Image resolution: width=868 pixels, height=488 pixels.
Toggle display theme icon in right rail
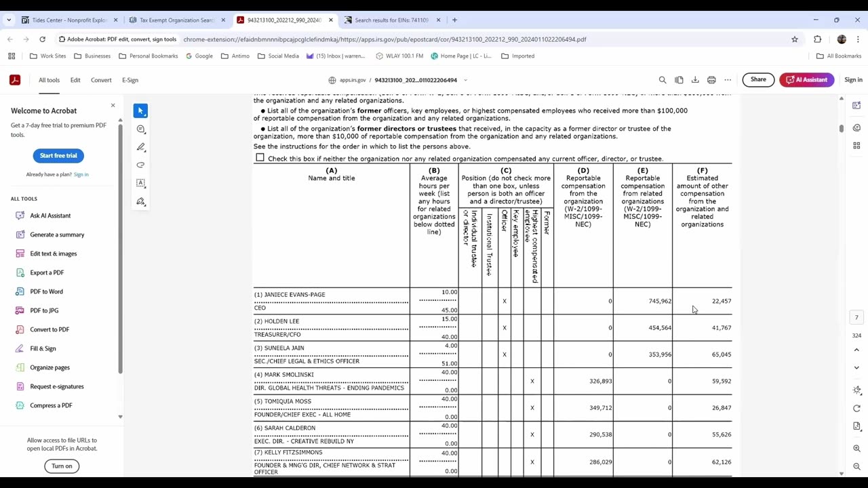point(856,390)
